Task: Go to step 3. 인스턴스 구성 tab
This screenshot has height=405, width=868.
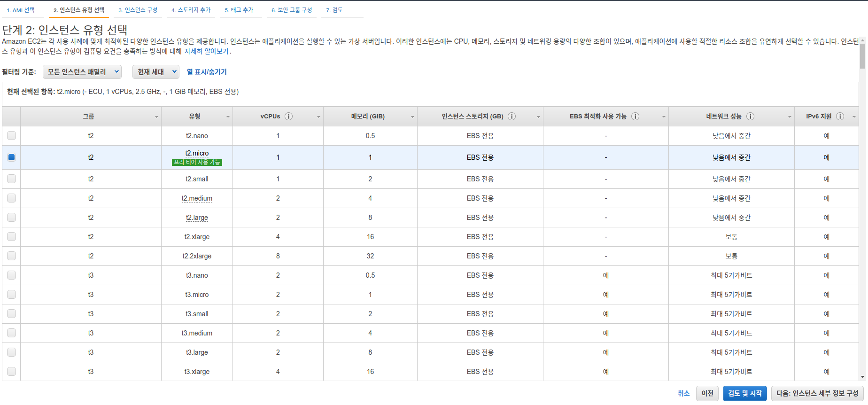Action: point(138,10)
